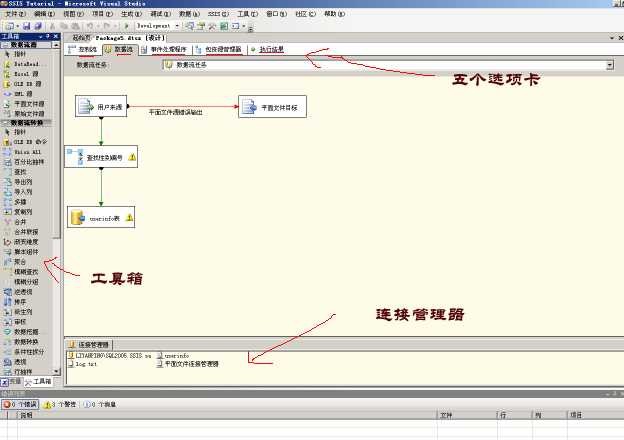Select 数据转换 transformation in toolbox
Viewport: 624px width, 440px height.
tap(21, 342)
